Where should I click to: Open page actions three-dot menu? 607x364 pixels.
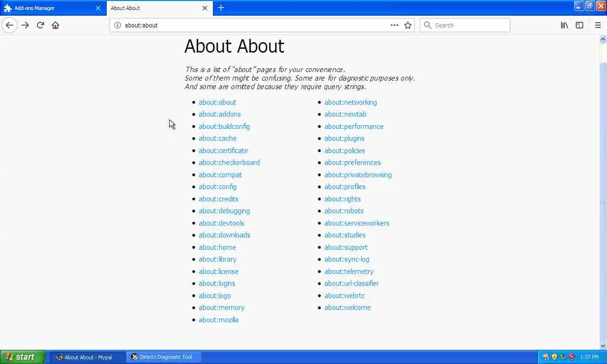point(395,25)
